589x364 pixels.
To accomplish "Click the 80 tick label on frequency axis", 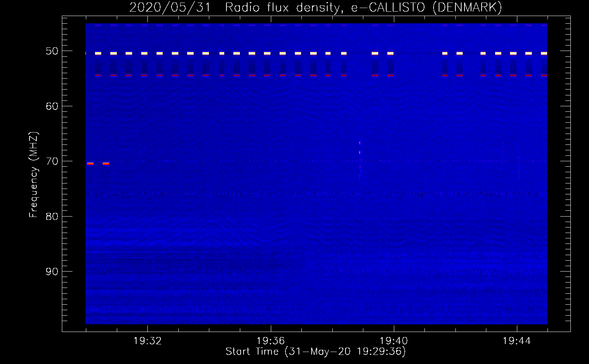I will pos(52,217).
